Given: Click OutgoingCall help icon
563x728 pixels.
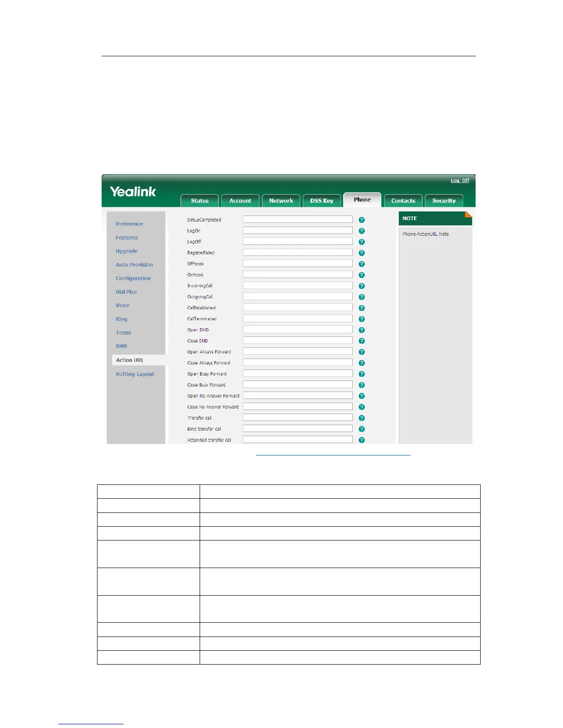Looking at the screenshot, I should tap(362, 297).
